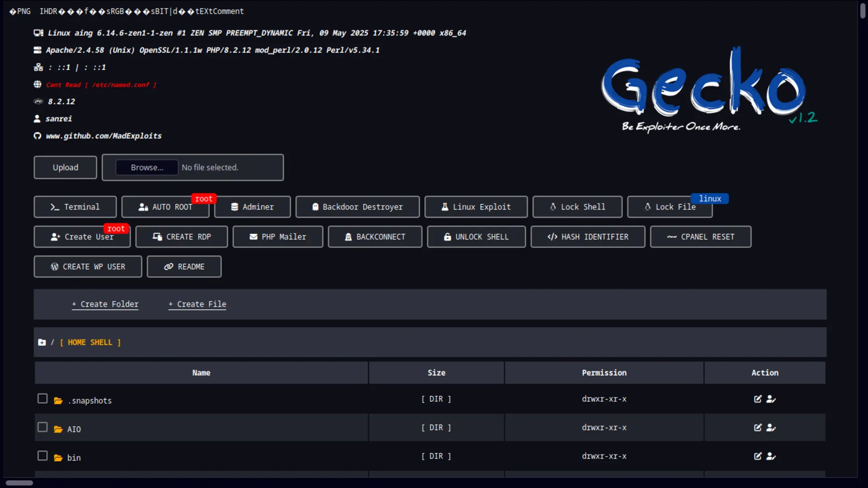This screenshot has height=488, width=868.
Task: Click the horizontal scrollbar thumb
Action: click(x=19, y=483)
